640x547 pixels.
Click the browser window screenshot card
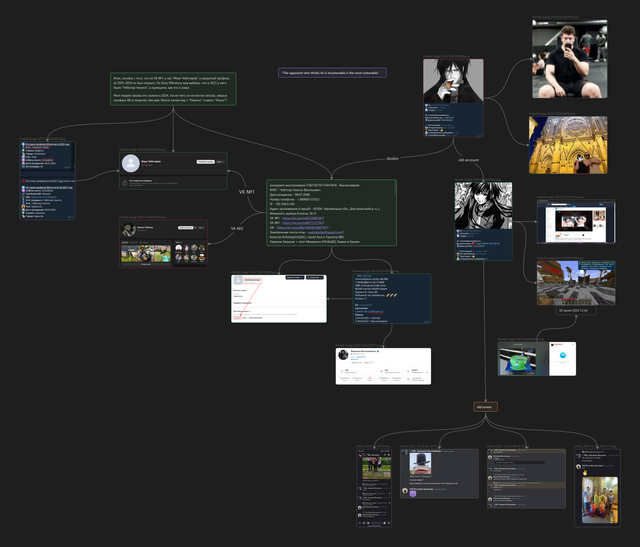(576, 222)
